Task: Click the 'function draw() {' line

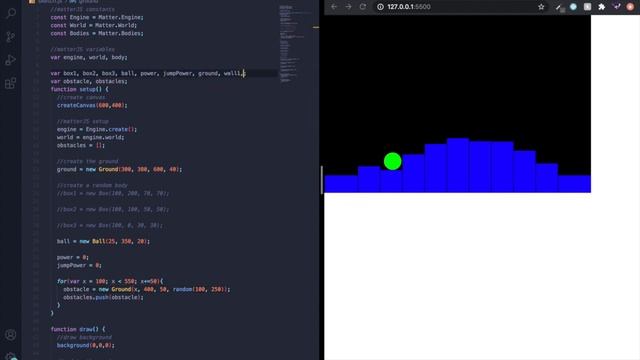Action: point(78,329)
